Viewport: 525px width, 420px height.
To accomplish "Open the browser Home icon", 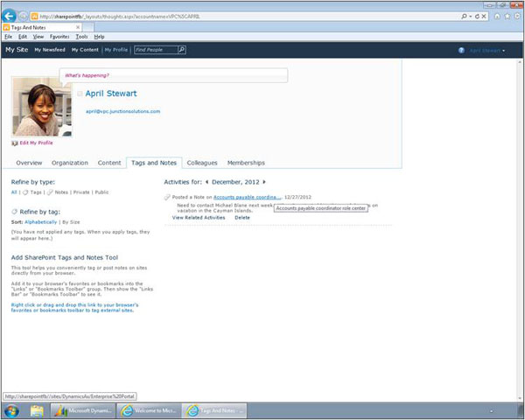I will pyautogui.click(x=498, y=16).
